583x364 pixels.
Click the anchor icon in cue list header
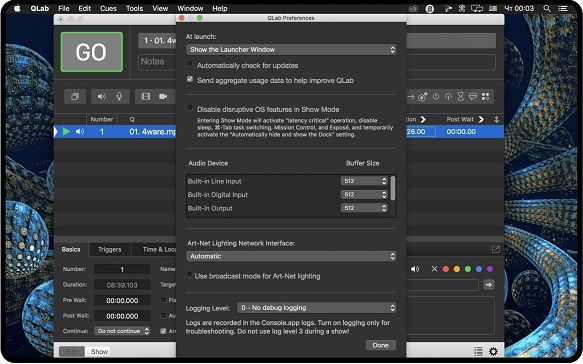496,119
